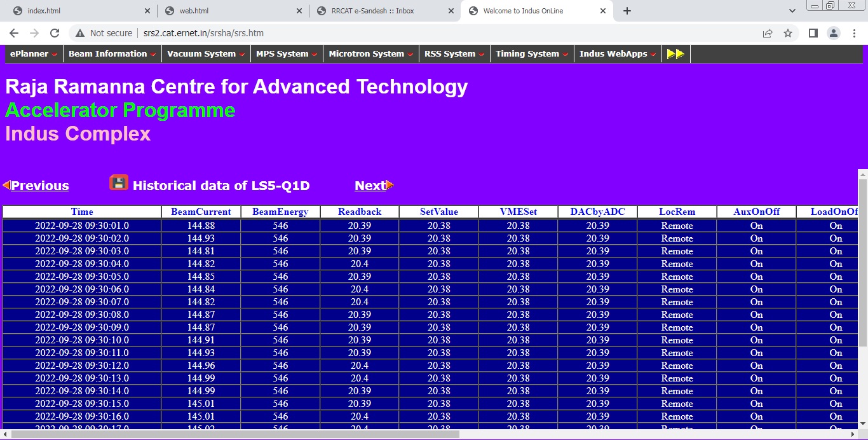Select timestamp 2022-09-28 09:30:16.0

82,416
